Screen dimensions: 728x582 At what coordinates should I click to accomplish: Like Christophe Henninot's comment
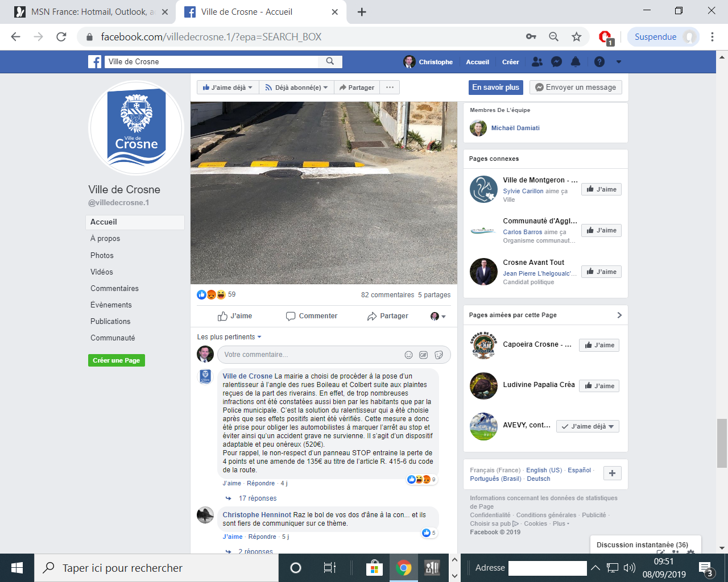tap(231, 537)
